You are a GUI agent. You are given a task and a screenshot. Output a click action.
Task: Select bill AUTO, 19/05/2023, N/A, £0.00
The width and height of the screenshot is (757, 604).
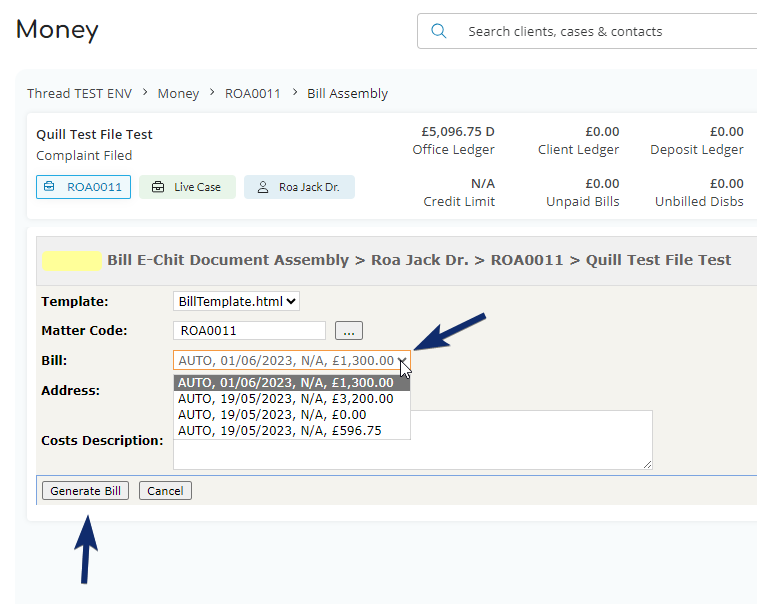[x=292, y=415]
